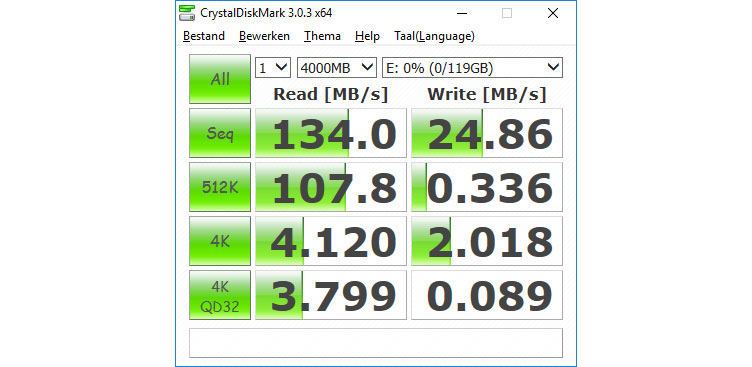This screenshot has width=752, height=367.
Task: Open the Taal(Language) menu
Action: pyautogui.click(x=435, y=36)
